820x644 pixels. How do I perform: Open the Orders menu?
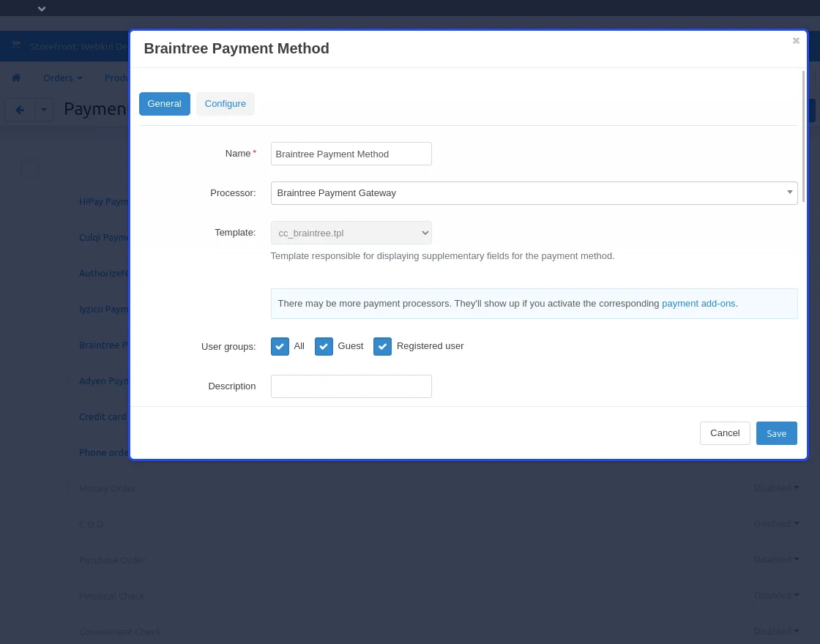(x=63, y=78)
